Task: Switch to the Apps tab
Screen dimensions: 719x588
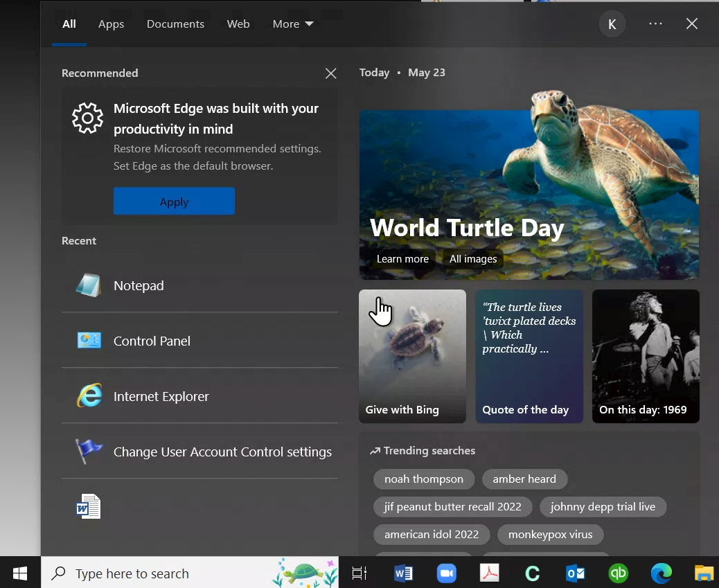Action: pyautogui.click(x=111, y=24)
